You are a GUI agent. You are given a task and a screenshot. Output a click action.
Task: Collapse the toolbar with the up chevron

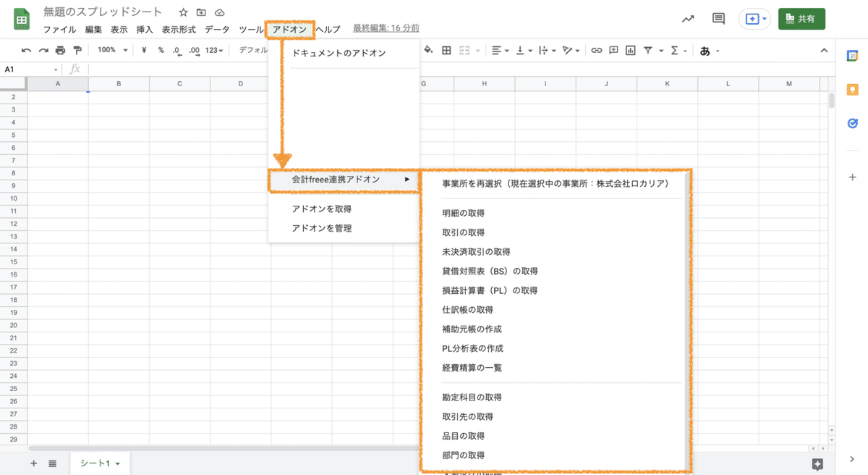click(823, 50)
